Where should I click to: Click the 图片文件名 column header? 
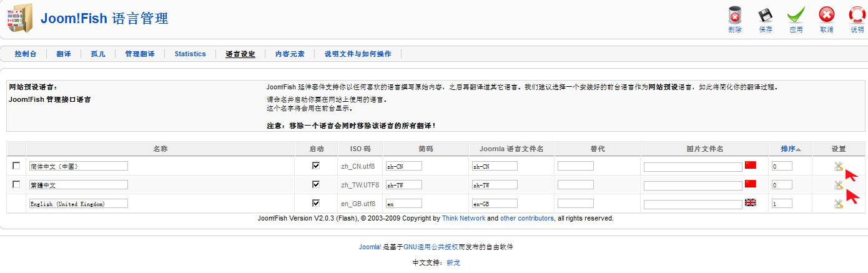(x=704, y=149)
